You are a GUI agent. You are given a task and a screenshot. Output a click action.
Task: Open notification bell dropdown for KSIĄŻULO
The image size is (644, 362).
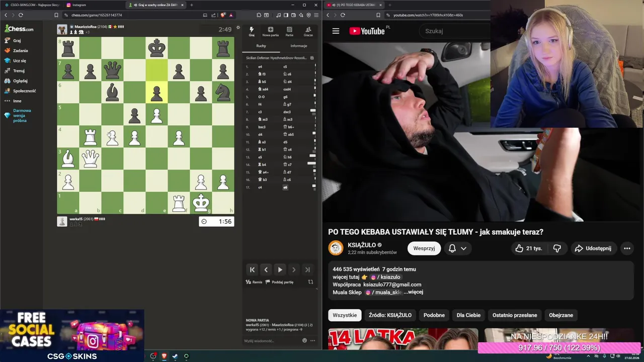pyautogui.click(x=457, y=248)
